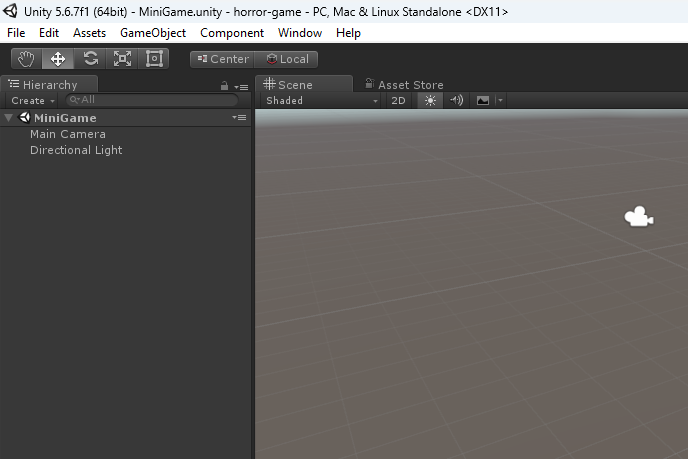Viewport: 688px width, 459px height.
Task: Select Main Camera in Hierarchy
Action: [68, 134]
